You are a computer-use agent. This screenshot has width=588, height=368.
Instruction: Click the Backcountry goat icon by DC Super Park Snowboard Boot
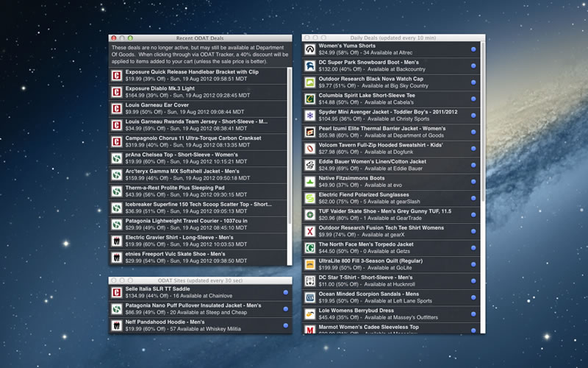coord(309,66)
